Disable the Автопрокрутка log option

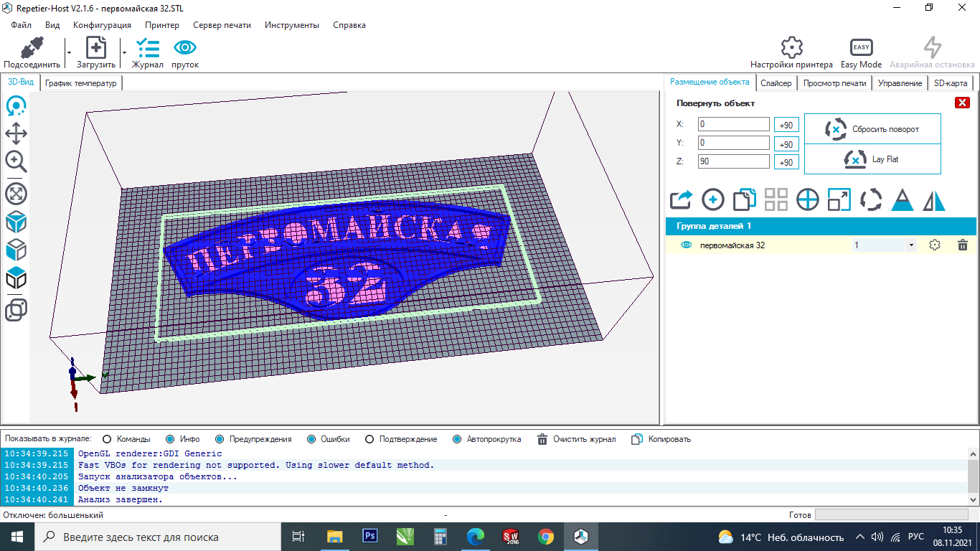[x=457, y=439]
